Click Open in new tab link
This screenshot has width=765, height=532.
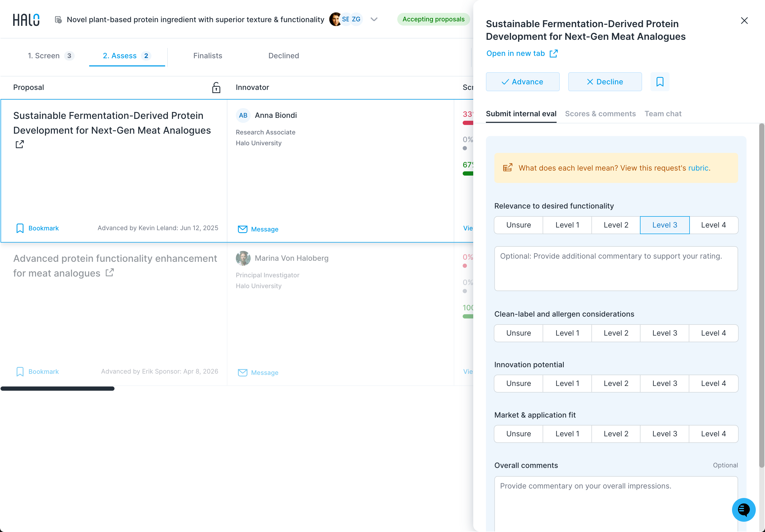(x=522, y=54)
